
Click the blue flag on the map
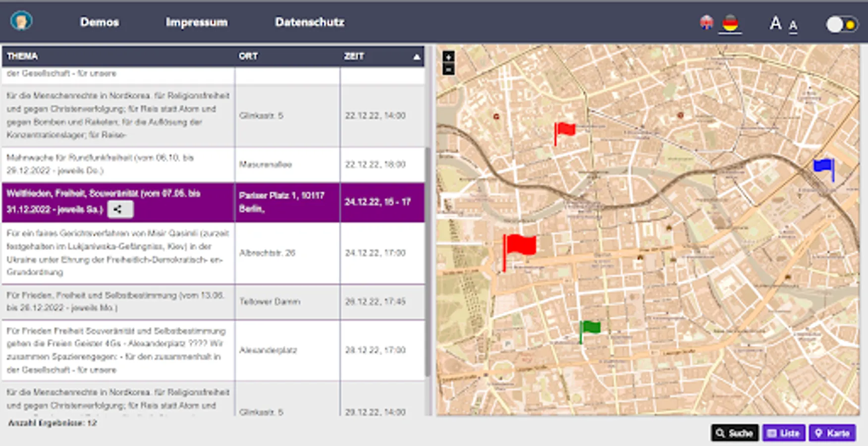824,169
